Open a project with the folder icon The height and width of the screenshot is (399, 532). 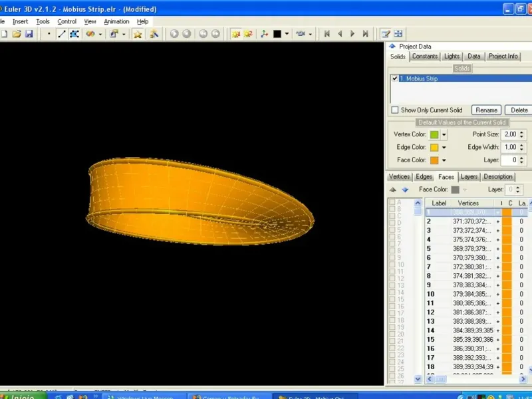coord(17,34)
